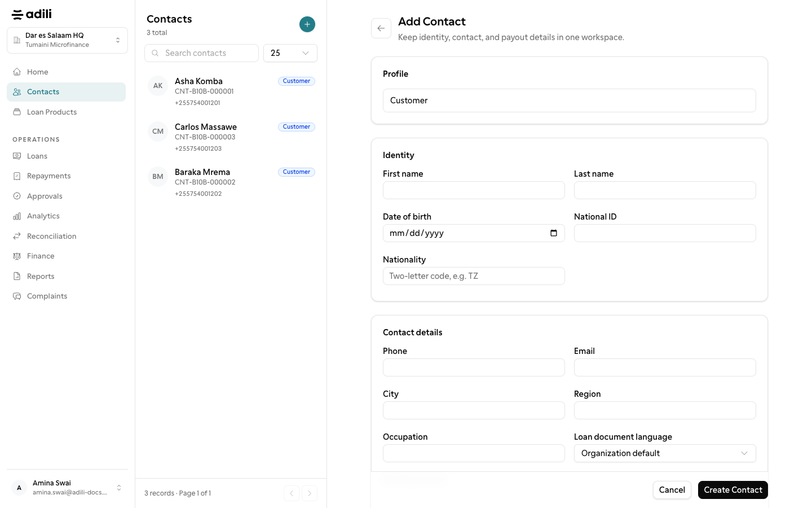Open the Amina Swai account menu

pos(67,488)
